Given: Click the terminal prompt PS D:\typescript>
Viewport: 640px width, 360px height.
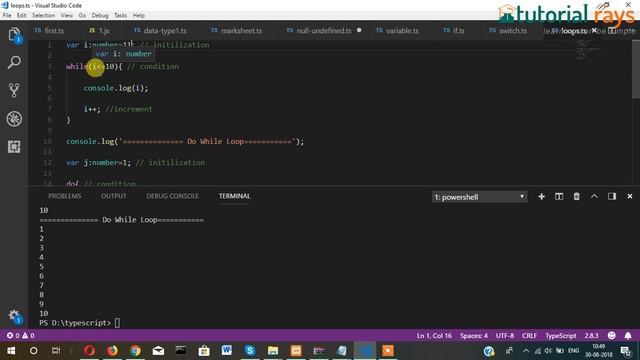Looking at the screenshot, I should [75, 323].
